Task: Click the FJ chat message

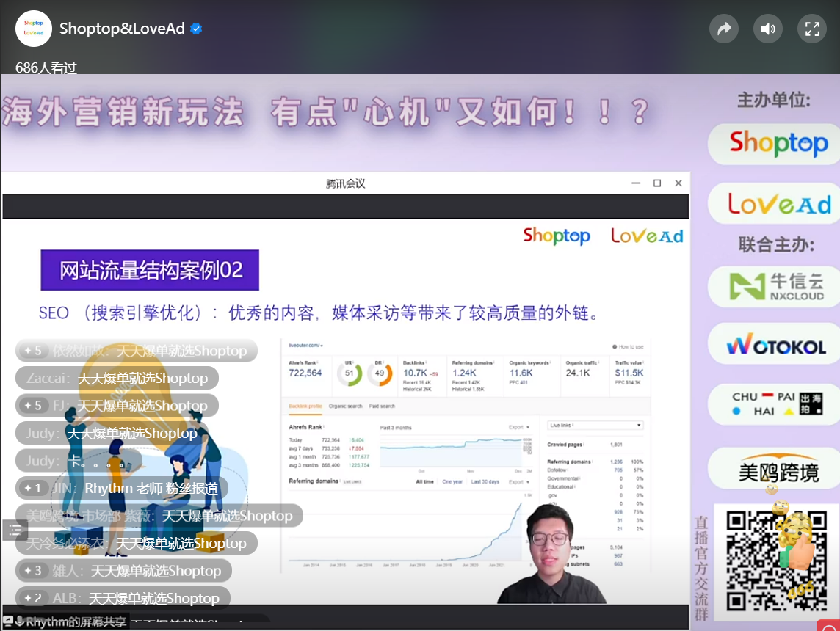Action: point(117,406)
